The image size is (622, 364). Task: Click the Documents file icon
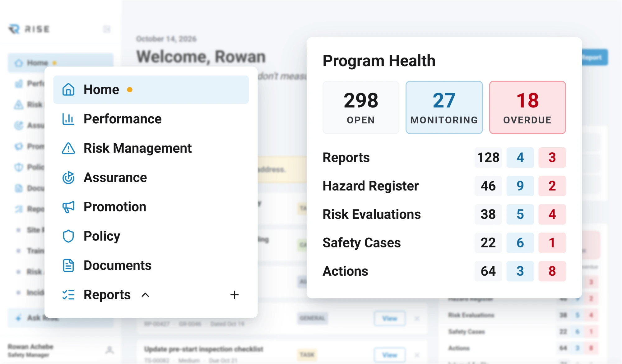[68, 265]
